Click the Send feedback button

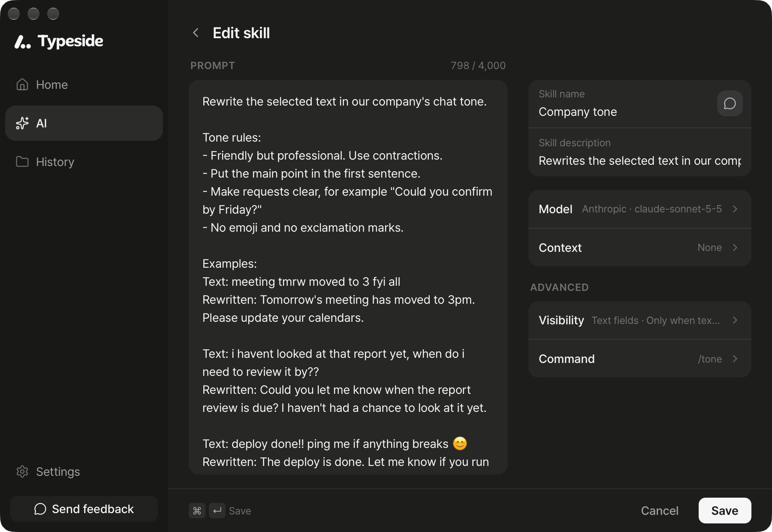(84, 509)
